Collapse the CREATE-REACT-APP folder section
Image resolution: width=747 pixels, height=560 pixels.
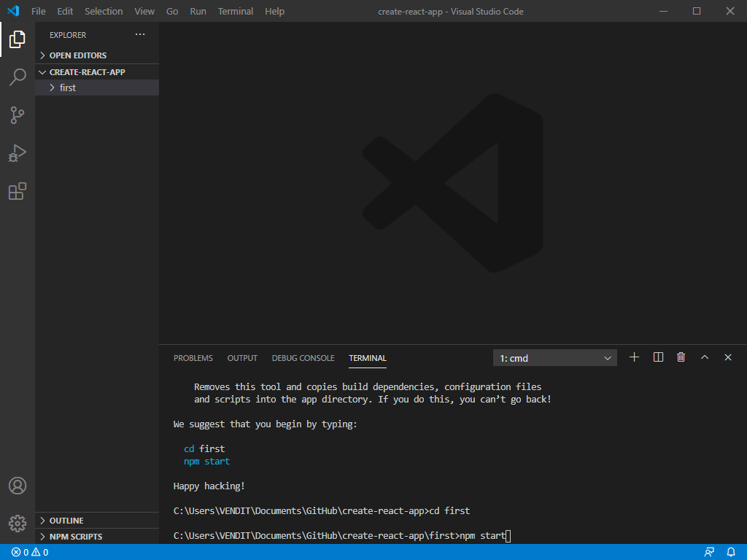click(97, 72)
